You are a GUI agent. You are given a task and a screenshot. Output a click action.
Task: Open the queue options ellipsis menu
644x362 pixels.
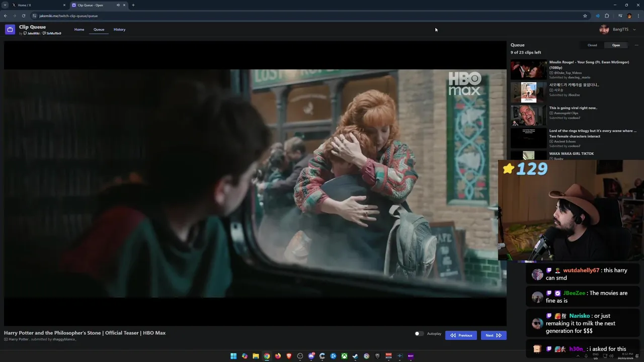pyautogui.click(x=636, y=45)
